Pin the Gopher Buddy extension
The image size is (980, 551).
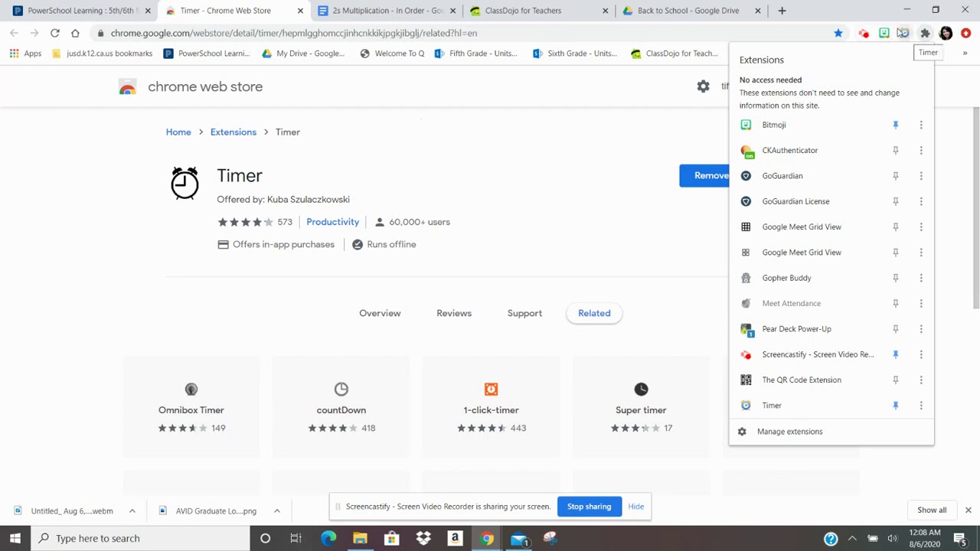coord(895,278)
